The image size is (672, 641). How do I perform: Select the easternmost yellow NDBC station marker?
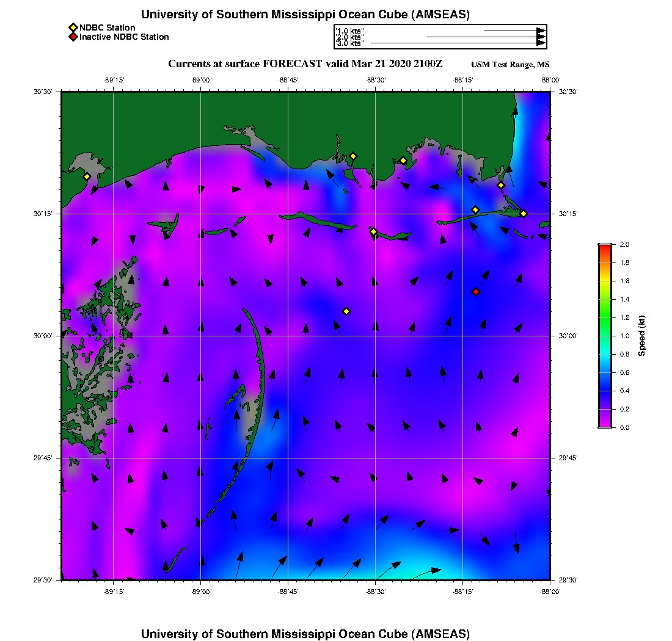tap(524, 214)
